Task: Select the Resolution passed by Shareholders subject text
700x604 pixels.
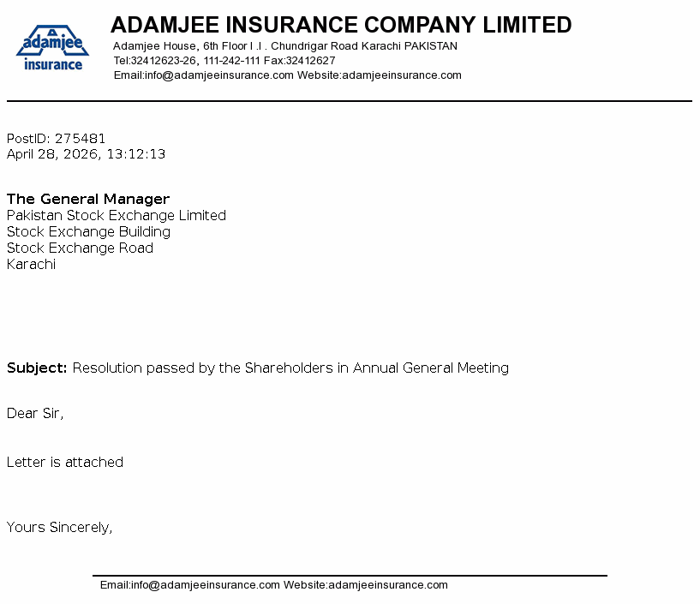Action: [x=290, y=368]
